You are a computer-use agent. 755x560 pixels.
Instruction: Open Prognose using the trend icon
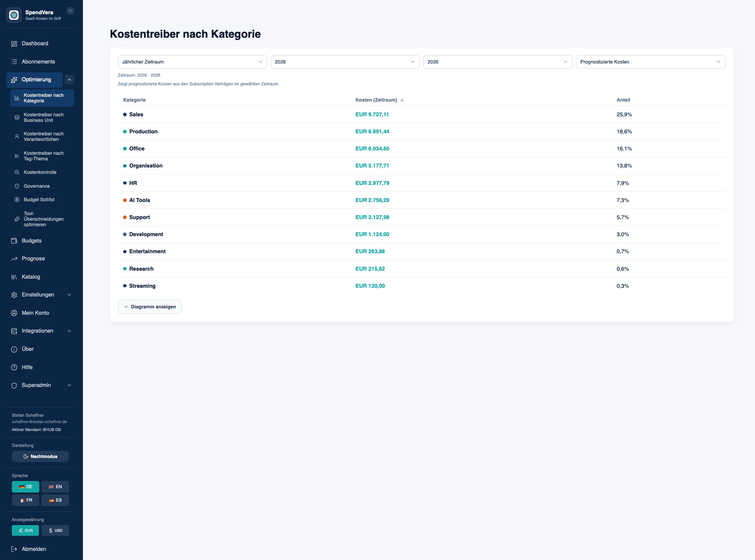coord(14,259)
